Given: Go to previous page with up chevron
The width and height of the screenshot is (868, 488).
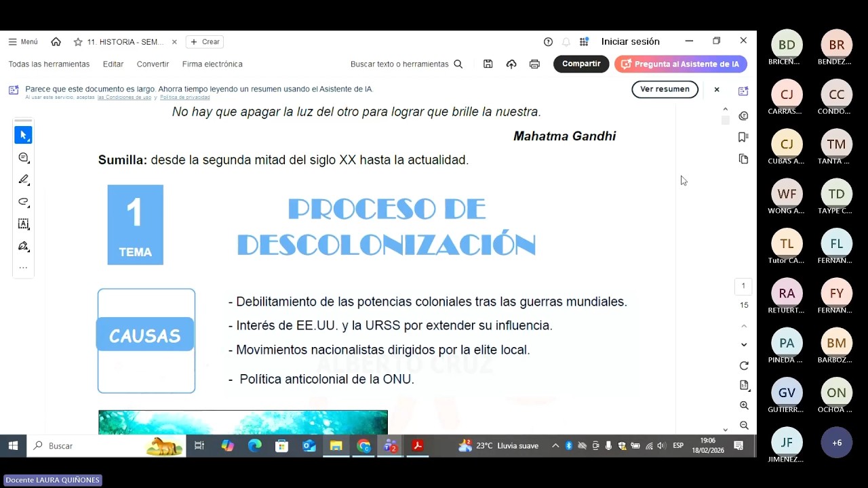Looking at the screenshot, I should pyautogui.click(x=744, y=326).
